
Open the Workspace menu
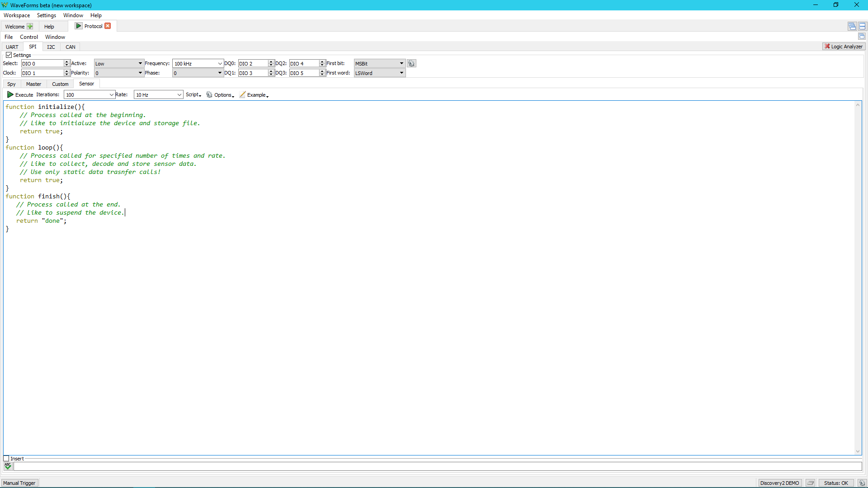pyautogui.click(x=17, y=15)
